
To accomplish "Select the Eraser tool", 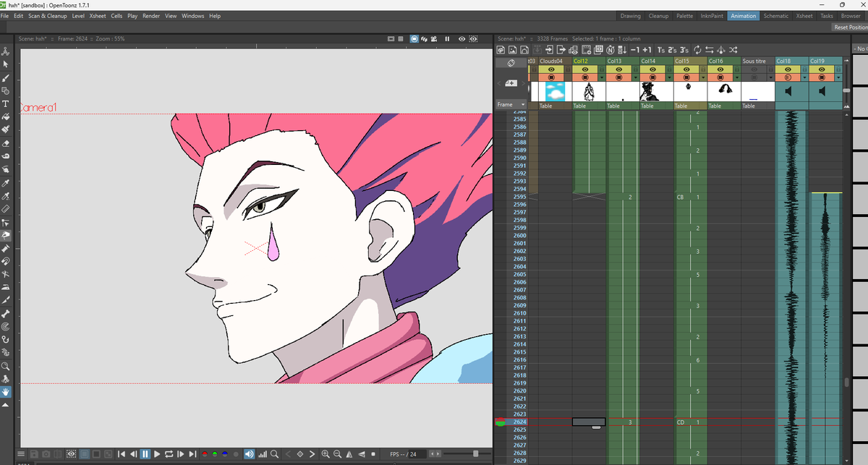I will pos(5,143).
